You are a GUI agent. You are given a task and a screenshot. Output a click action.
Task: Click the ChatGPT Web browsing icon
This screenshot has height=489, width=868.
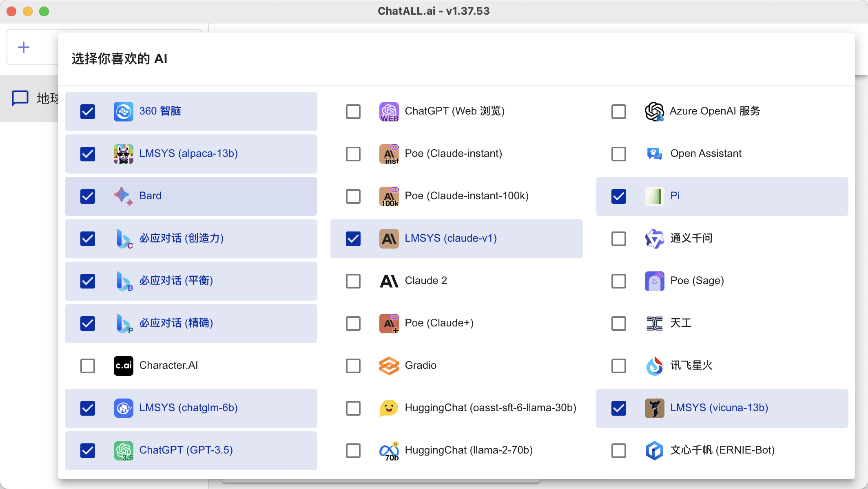click(389, 111)
